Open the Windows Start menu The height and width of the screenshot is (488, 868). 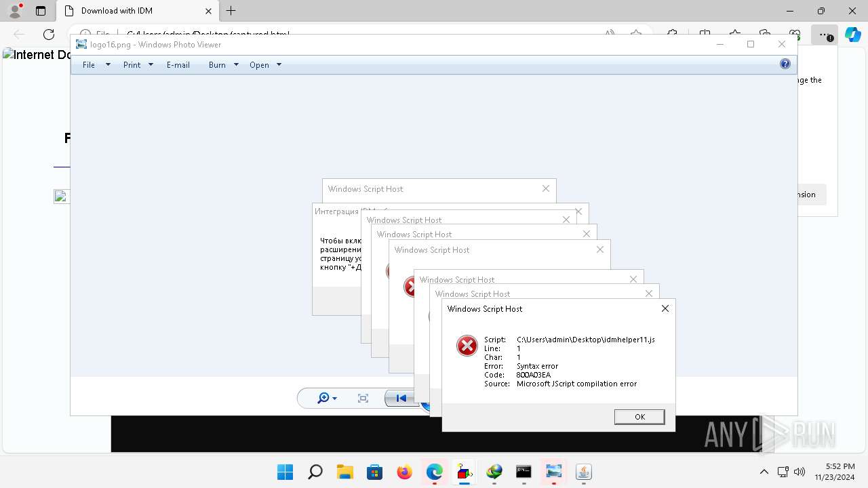tap(285, 472)
